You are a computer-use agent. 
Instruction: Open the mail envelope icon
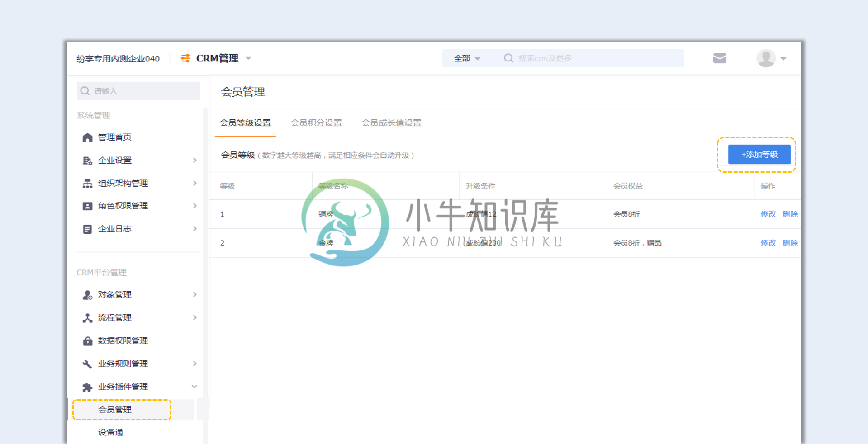(x=719, y=58)
